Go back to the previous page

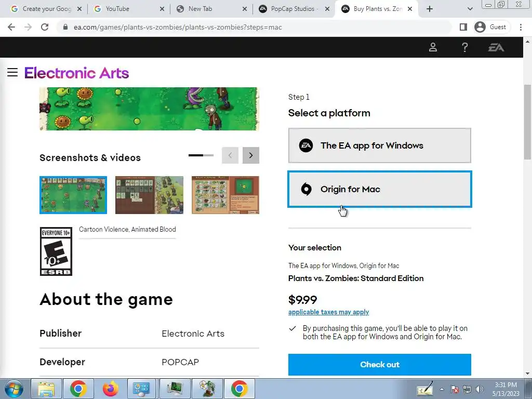pyautogui.click(x=11, y=27)
